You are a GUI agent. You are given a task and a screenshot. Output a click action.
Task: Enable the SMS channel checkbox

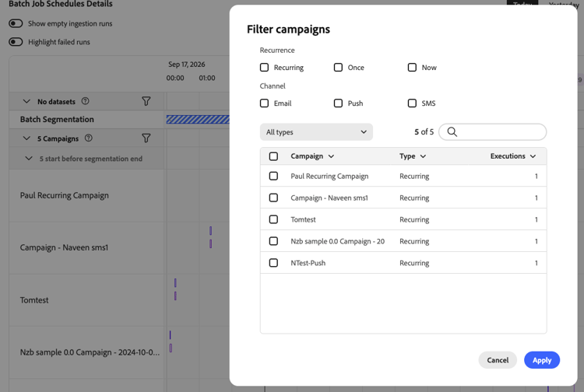click(x=412, y=103)
